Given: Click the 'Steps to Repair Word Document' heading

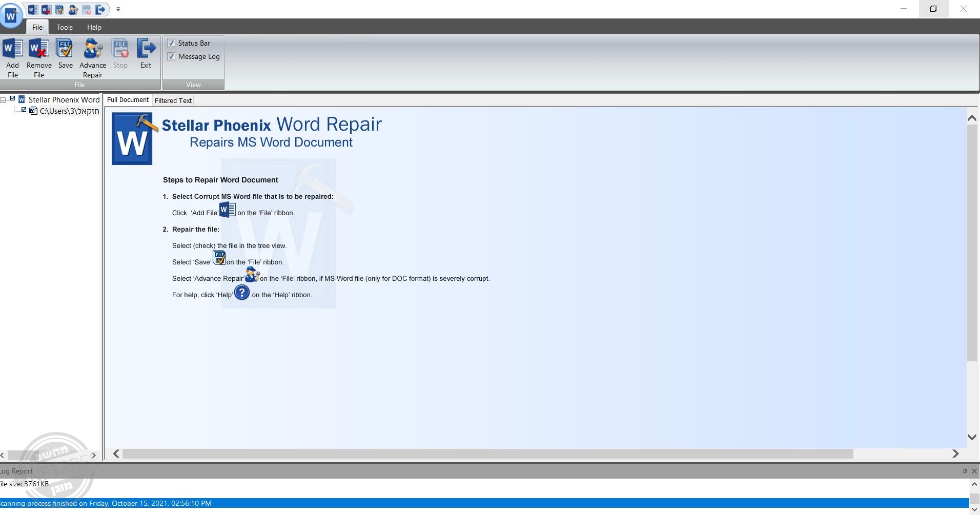Looking at the screenshot, I should [x=220, y=180].
